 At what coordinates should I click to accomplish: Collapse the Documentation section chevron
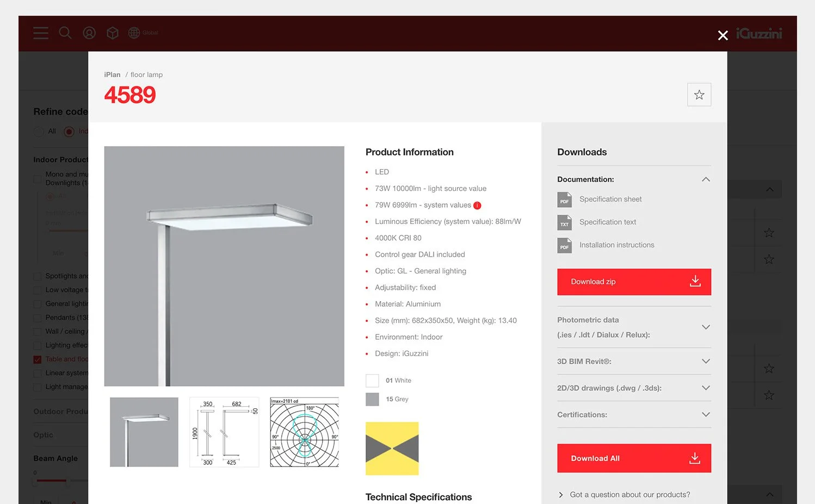706,179
